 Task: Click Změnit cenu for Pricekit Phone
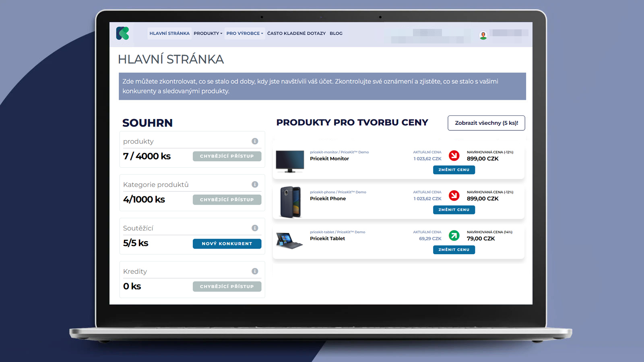coord(454,210)
